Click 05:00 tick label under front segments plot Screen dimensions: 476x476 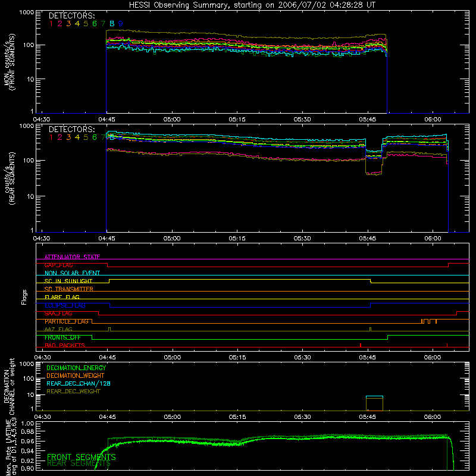click(172, 120)
